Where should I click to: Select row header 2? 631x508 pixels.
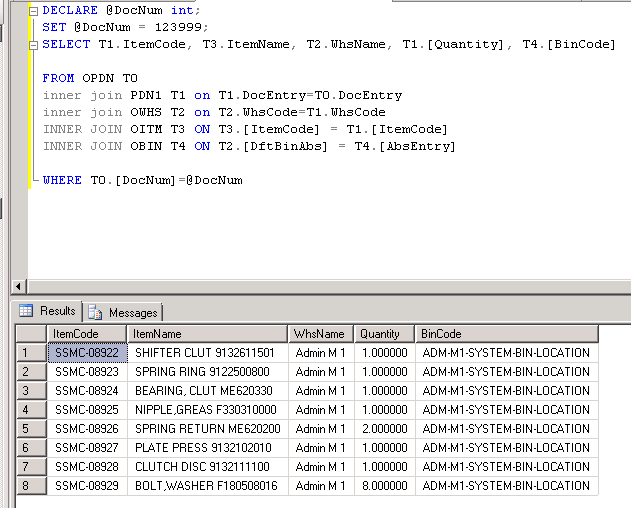(x=31, y=372)
